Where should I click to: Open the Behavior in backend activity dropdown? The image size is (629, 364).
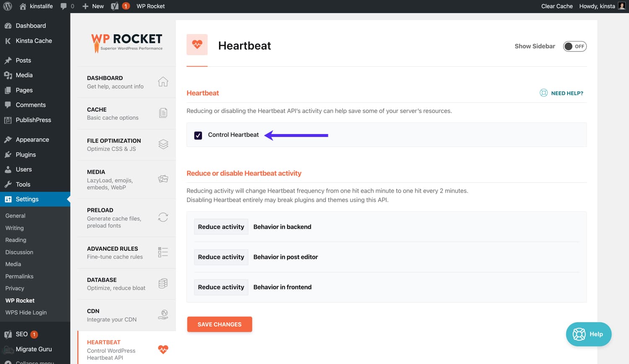(x=221, y=227)
